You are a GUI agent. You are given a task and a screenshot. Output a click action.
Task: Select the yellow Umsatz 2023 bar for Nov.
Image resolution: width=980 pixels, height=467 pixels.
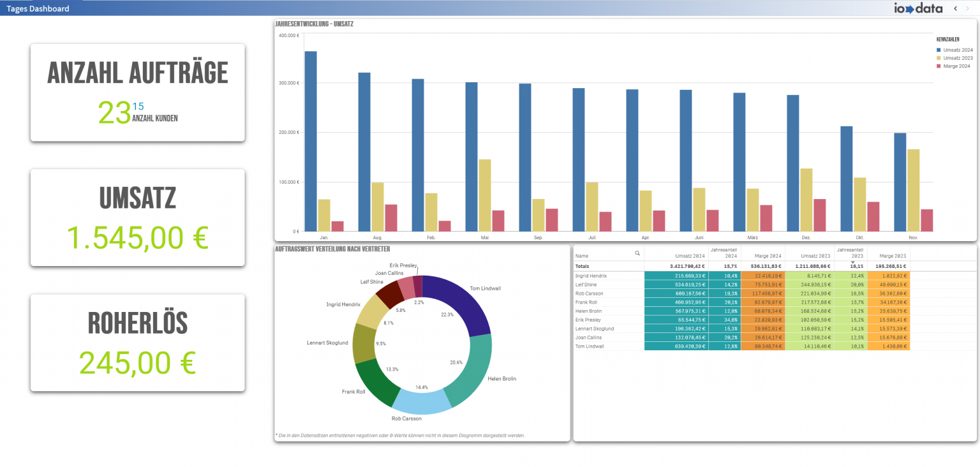coord(913,190)
